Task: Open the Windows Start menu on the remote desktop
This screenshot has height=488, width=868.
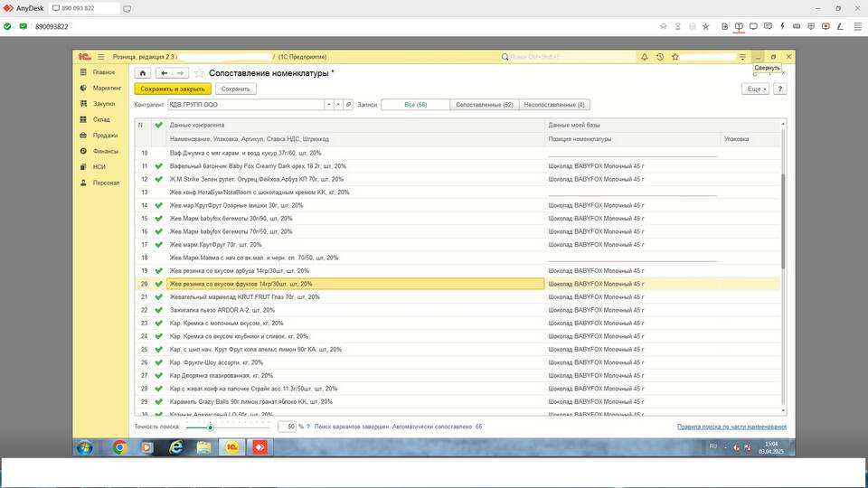Action: tap(85, 447)
